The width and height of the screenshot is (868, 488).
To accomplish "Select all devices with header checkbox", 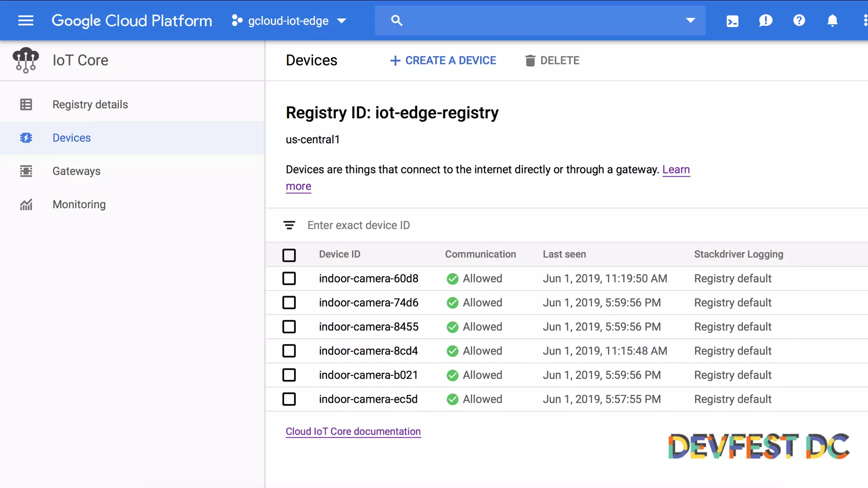I will pos(289,255).
